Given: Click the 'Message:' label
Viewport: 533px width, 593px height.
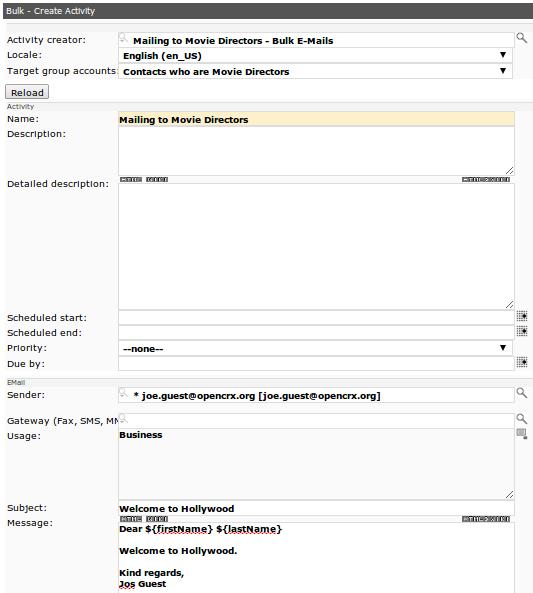Looking at the screenshot, I should tap(30, 523).
